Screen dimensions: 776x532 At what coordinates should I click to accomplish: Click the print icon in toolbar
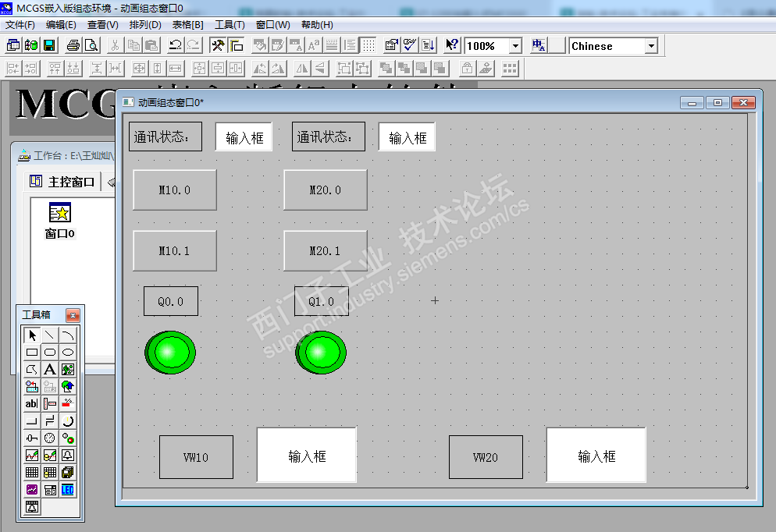click(x=73, y=45)
